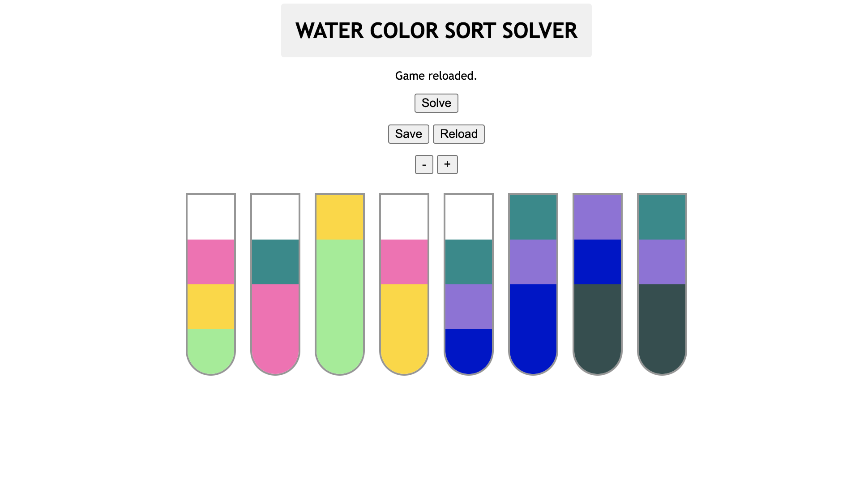This screenshot has height=480, width=868.
Task: Click the yellow segment in first tube
Action: pyautogui.click(x=211, y=307)
